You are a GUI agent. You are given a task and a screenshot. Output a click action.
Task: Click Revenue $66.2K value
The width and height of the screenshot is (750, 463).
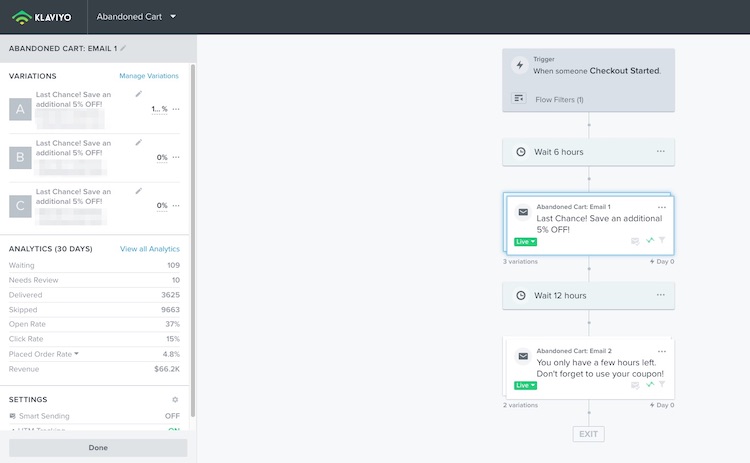point(167,369)
